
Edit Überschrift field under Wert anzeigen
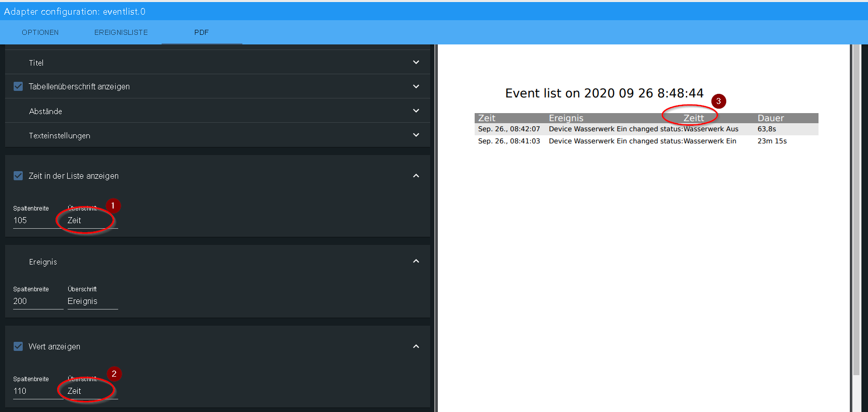[93, 391]
